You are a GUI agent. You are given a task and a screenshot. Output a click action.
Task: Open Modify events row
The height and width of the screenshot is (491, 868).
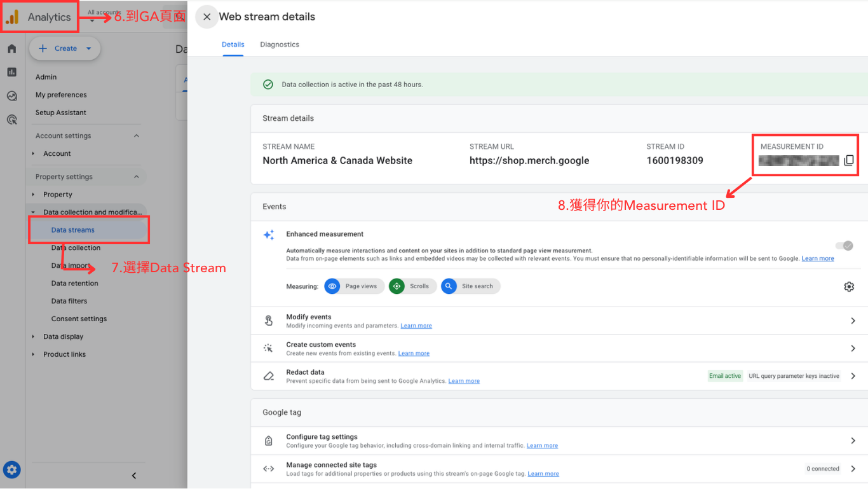pos(559,321)
